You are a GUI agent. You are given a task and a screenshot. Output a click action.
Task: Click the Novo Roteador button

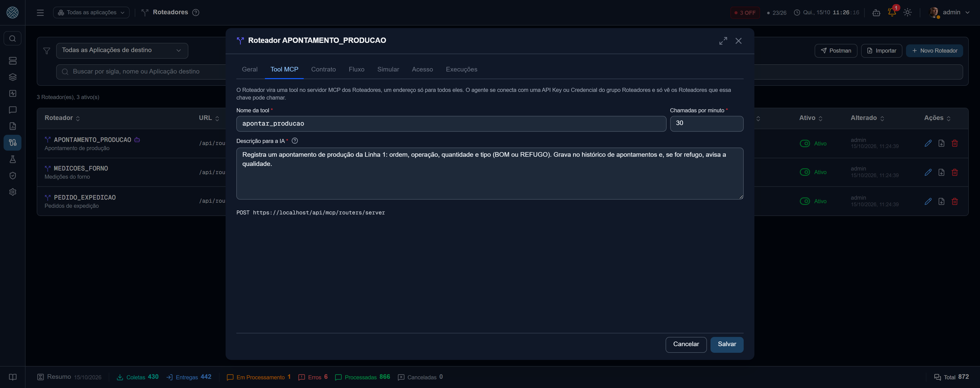tap(934, 51)
